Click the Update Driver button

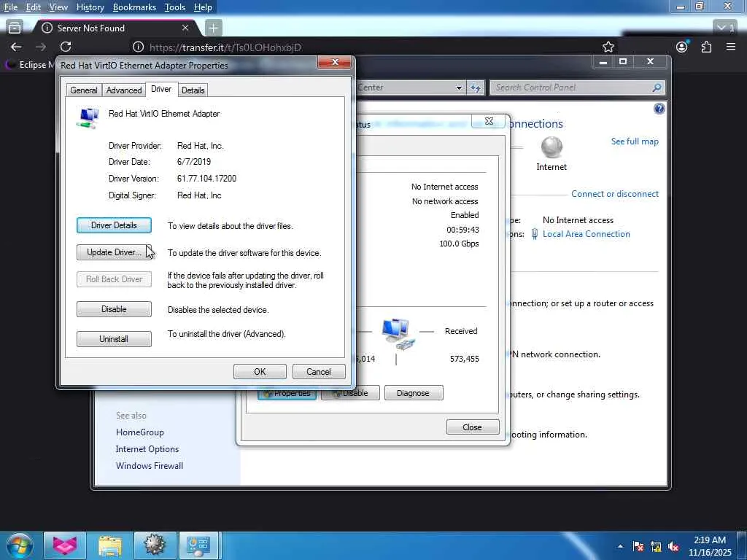(114, 252)
